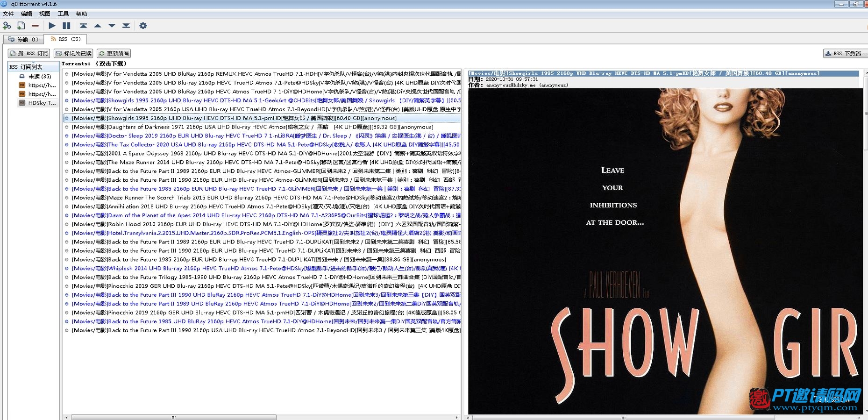The image size is (868, 420).
Task: Select the RSS (35) tab
Action: point(65,39)
